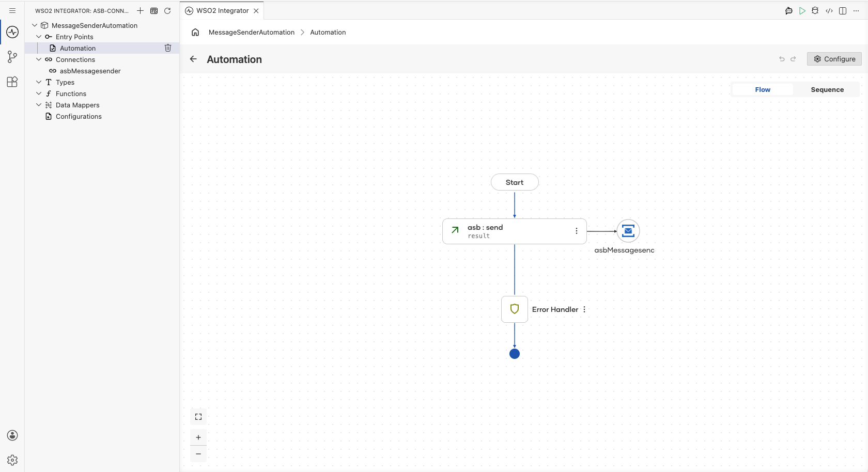Open the Extensions view
868x472 pixels.
(12, 82)
